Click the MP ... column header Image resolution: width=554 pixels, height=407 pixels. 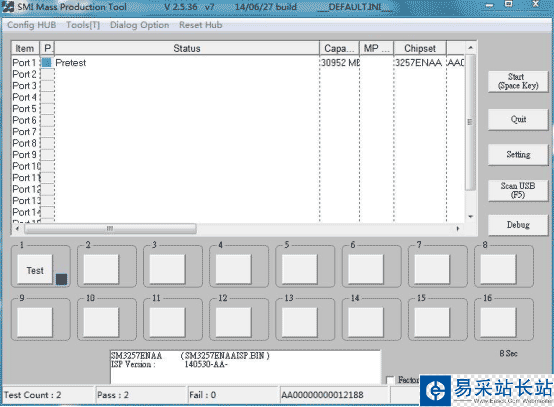coord(377,48)
